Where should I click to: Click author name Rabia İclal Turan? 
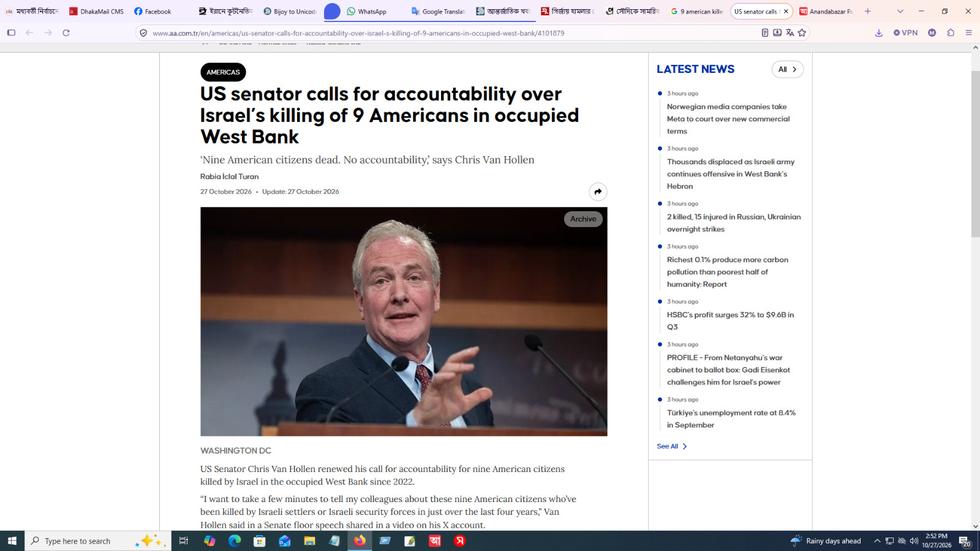tap(230, 176)
